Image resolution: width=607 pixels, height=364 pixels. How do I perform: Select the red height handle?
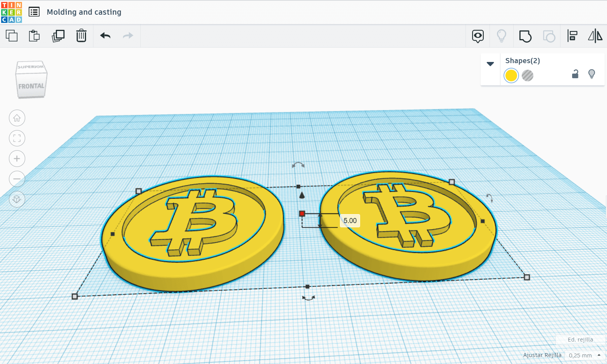click(x=302, y=213)
